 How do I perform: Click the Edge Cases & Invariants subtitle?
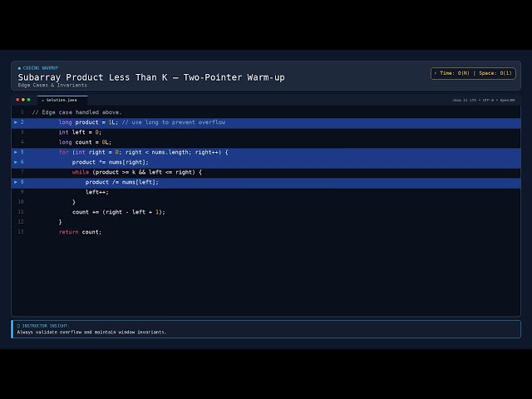point(52,85)
